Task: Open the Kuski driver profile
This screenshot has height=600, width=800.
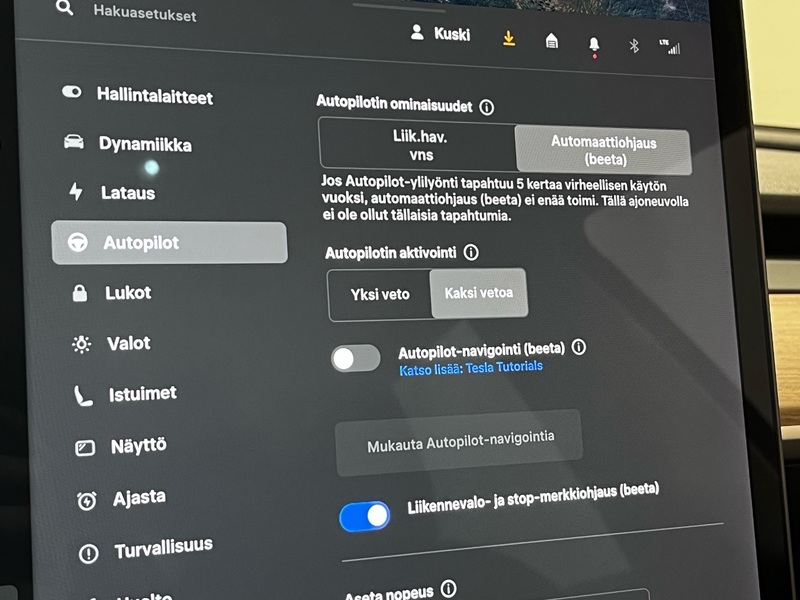Action: coord(440,34)
